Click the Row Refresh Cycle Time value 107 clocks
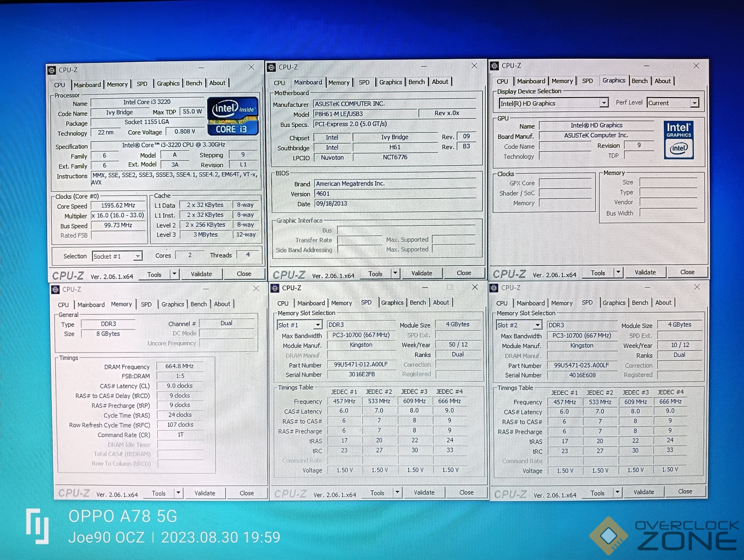Viewport: 744px width, 560px height. point(180,425)
